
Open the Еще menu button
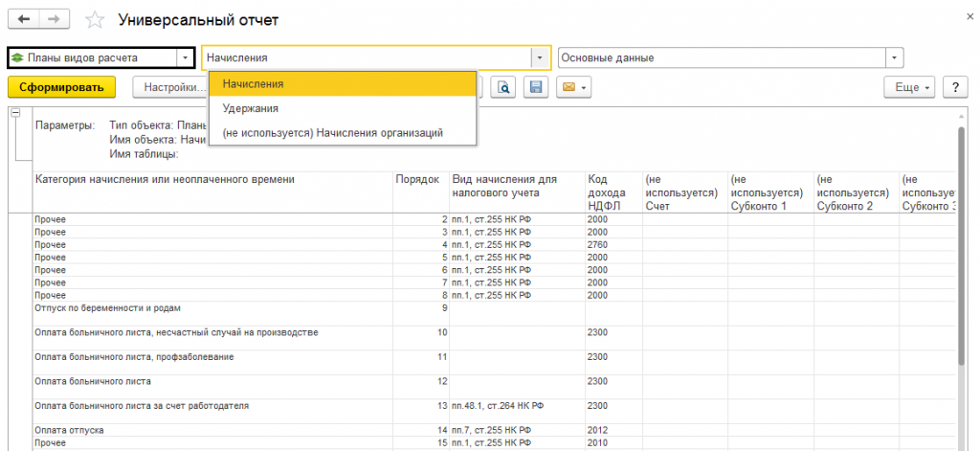tap(912, 87)
